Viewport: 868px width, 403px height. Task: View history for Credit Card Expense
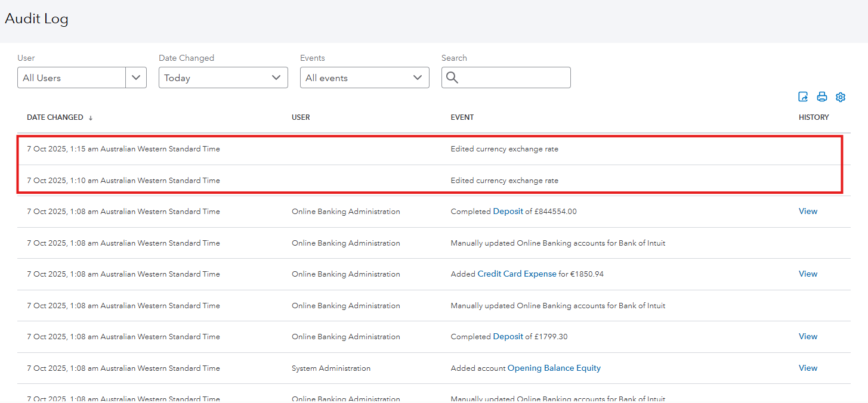808,274
